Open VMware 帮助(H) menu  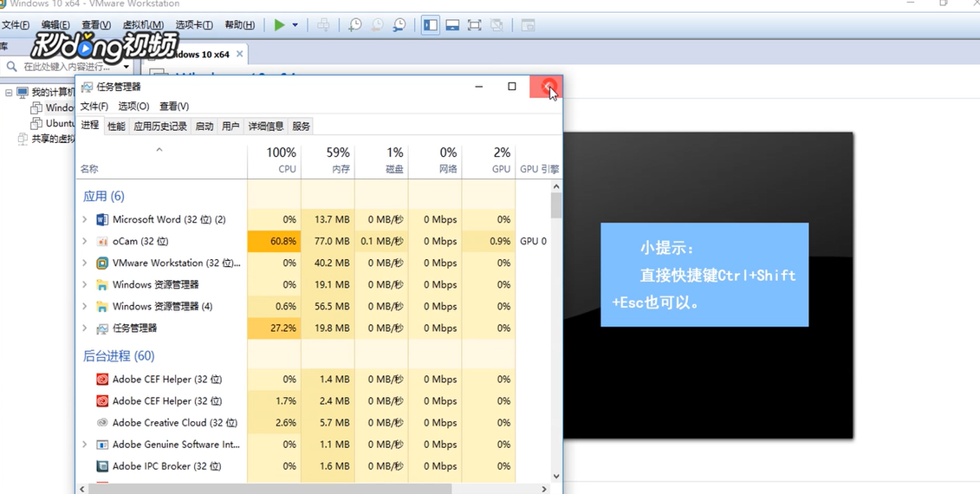[x=239, y=25]
